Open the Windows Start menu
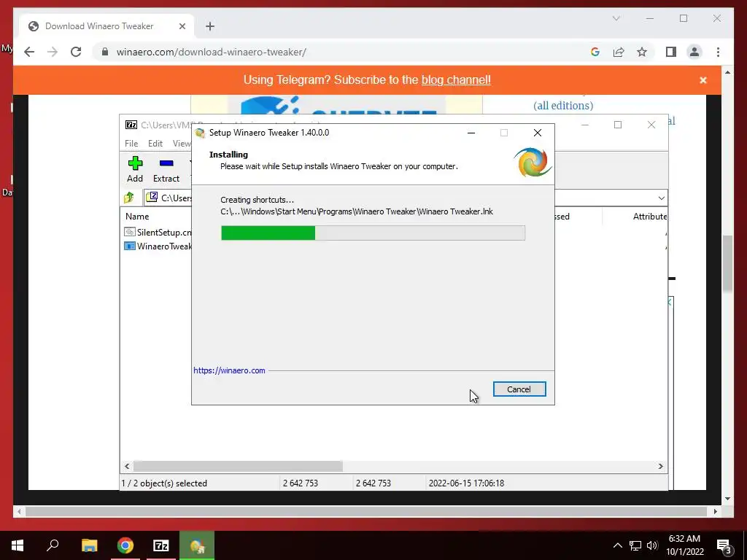This screenshot has height=560, width=747. [x=18, y=545]
